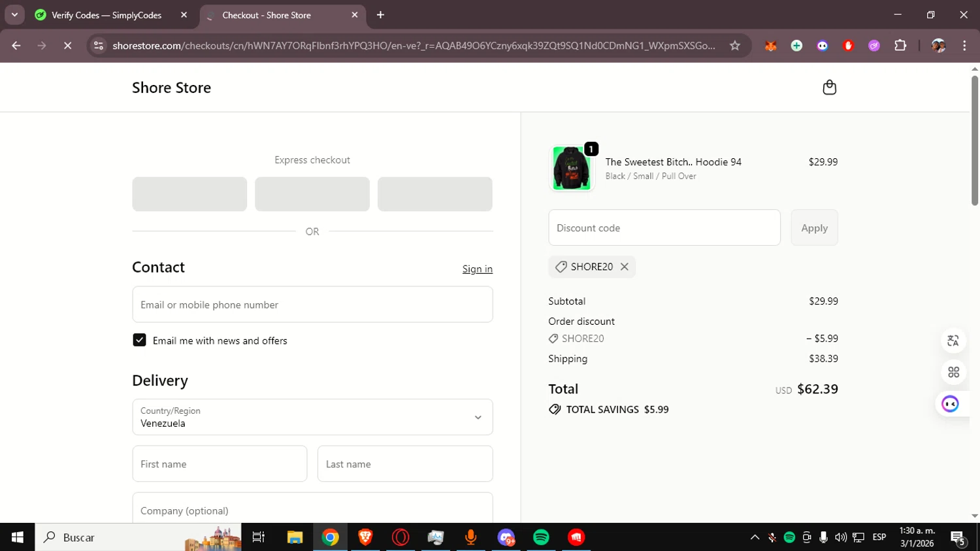
Task: Focus the Email or mobile phone number field
Action: [x=312, y=305]
